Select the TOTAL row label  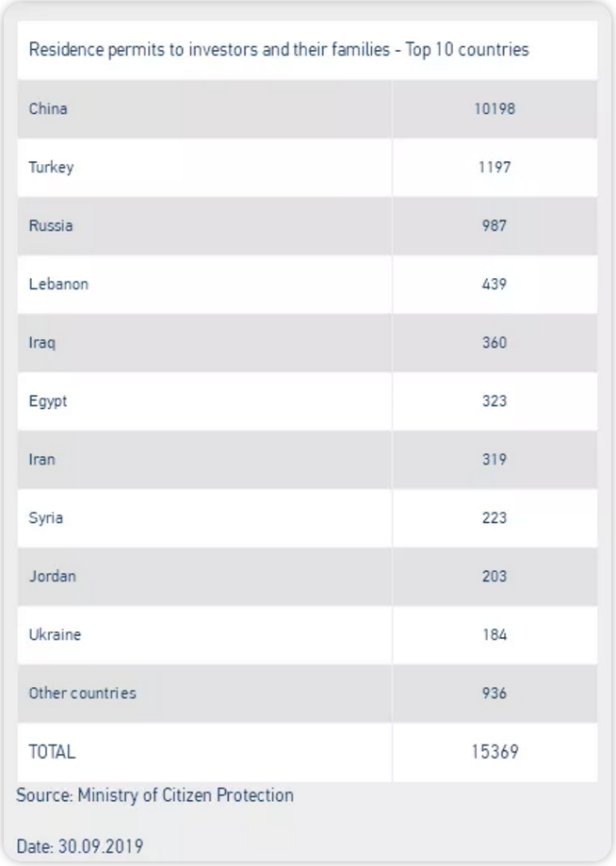(52, 752)
